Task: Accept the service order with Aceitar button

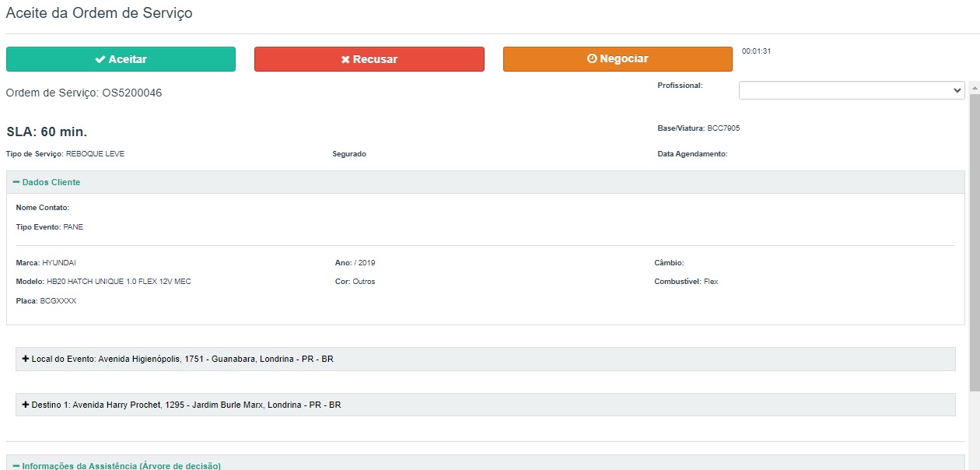Action: (x=121, y=59)
